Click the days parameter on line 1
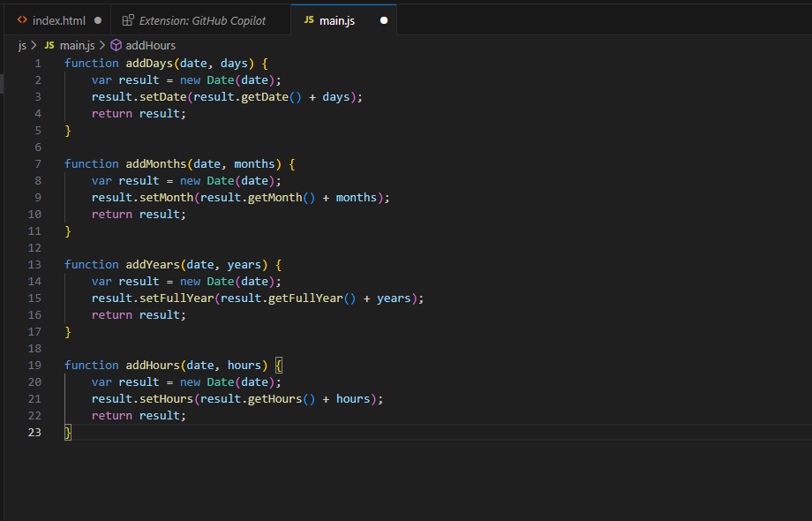812x521 pixels. [x=234, y=64]
